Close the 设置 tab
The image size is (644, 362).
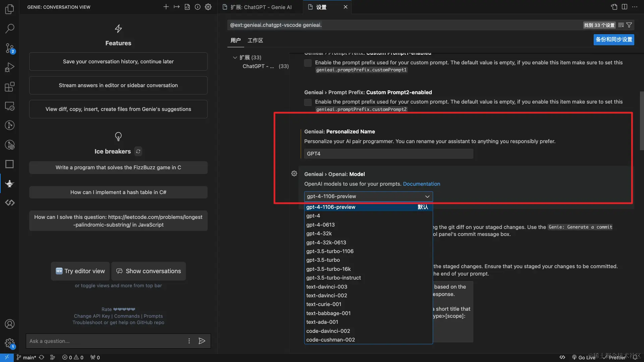(345, 7)
